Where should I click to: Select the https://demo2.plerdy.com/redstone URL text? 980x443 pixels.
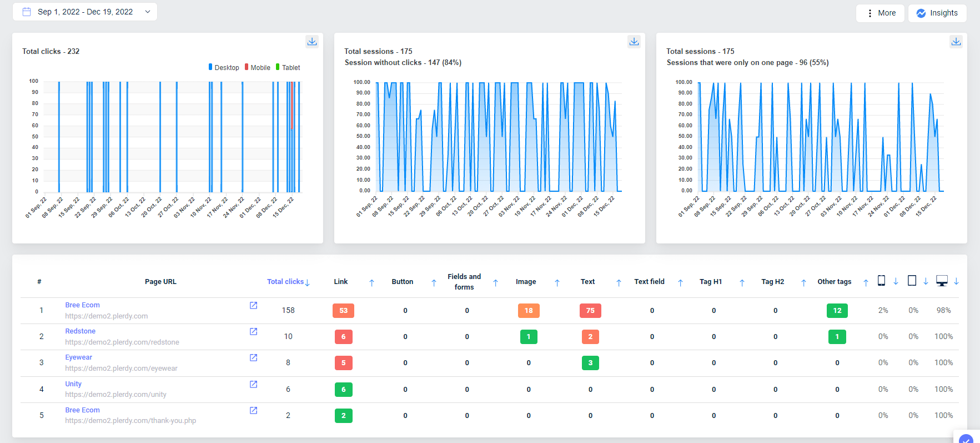pyautogui.click(x=122, y=342)
